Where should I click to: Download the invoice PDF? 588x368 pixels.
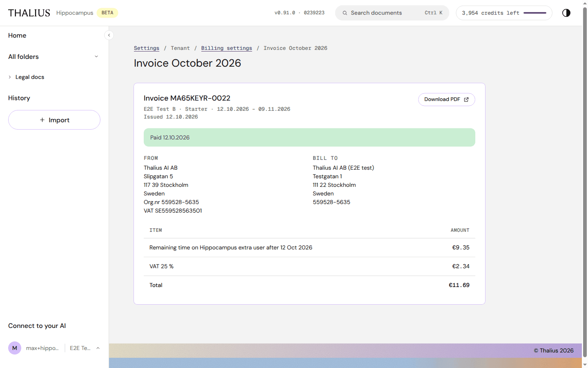[446, 99]
